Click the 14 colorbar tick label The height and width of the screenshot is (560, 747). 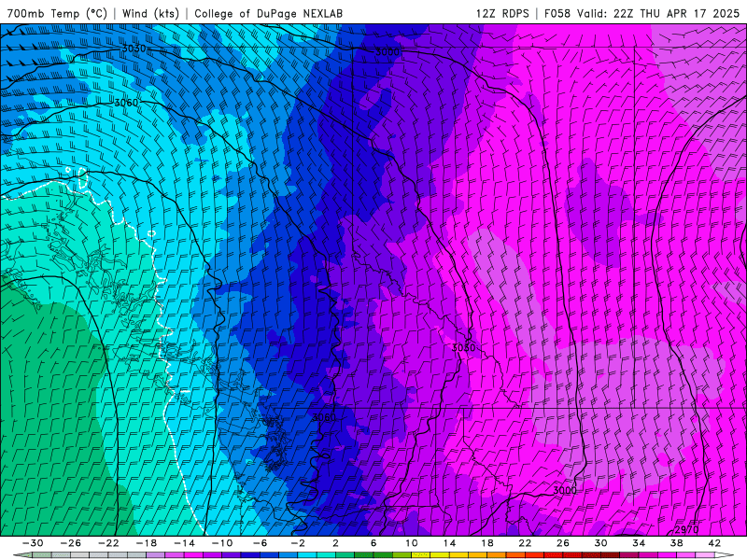[x=449, y=543]
